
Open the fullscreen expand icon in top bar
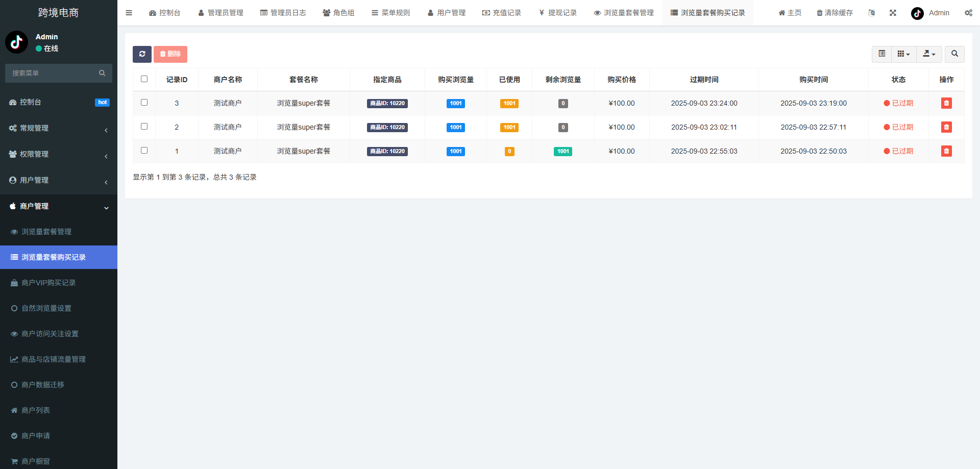click(x=893, y=13)
